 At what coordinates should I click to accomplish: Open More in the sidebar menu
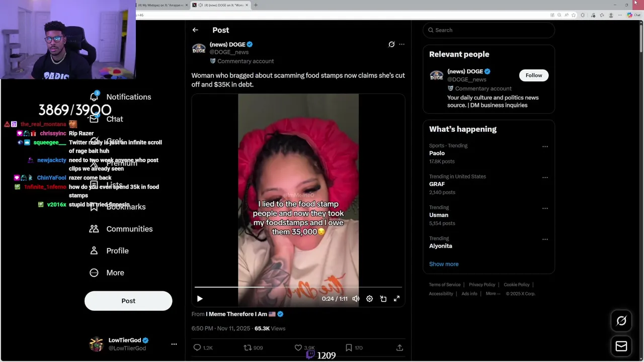coord(115,273)
